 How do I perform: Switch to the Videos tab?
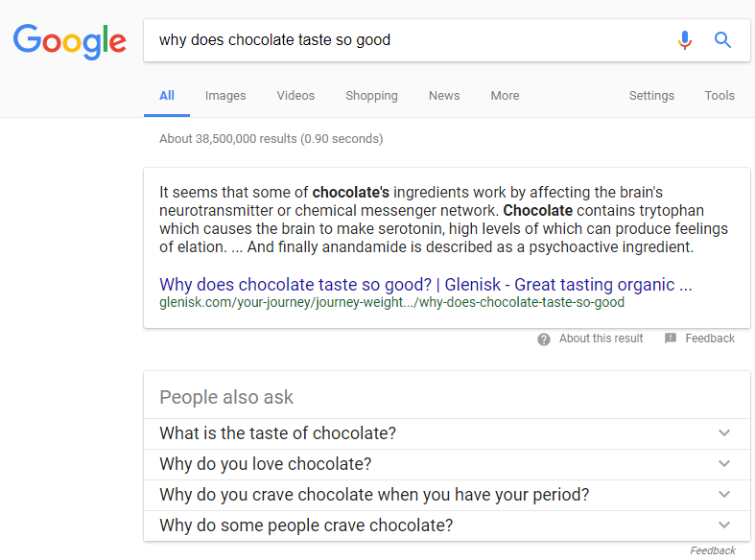tap(295, 96)
